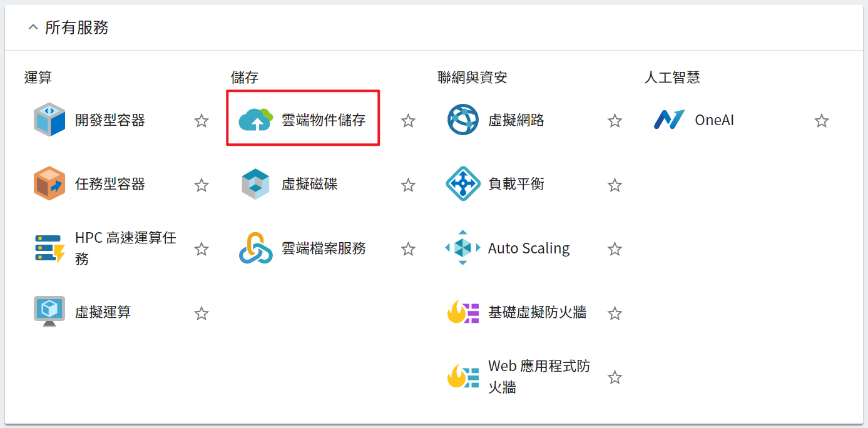The image size is (868, 428).
Task: Open the 基礎虛擬防火牆 link
Action: [x=537, y=312]
